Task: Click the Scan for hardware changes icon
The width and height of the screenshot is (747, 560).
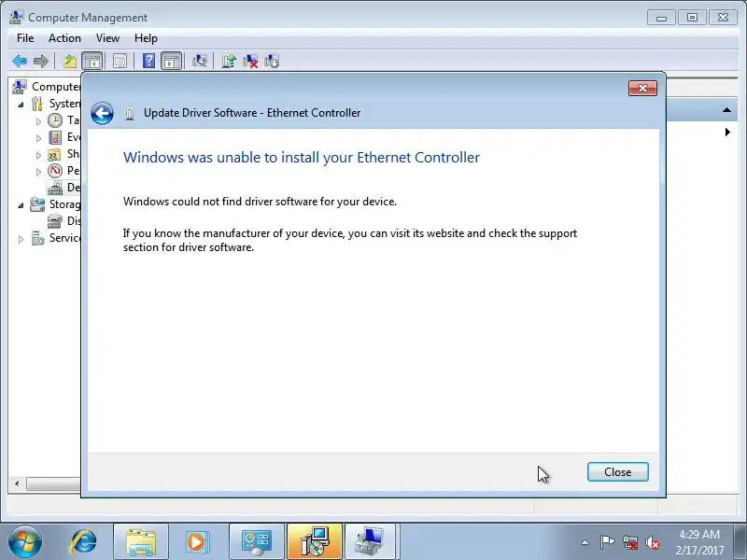Action: pos(200,61)
